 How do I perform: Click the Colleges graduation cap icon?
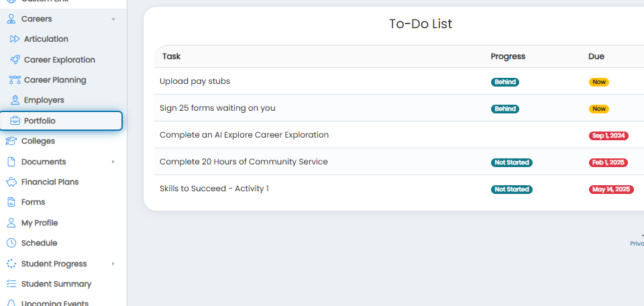11,141
